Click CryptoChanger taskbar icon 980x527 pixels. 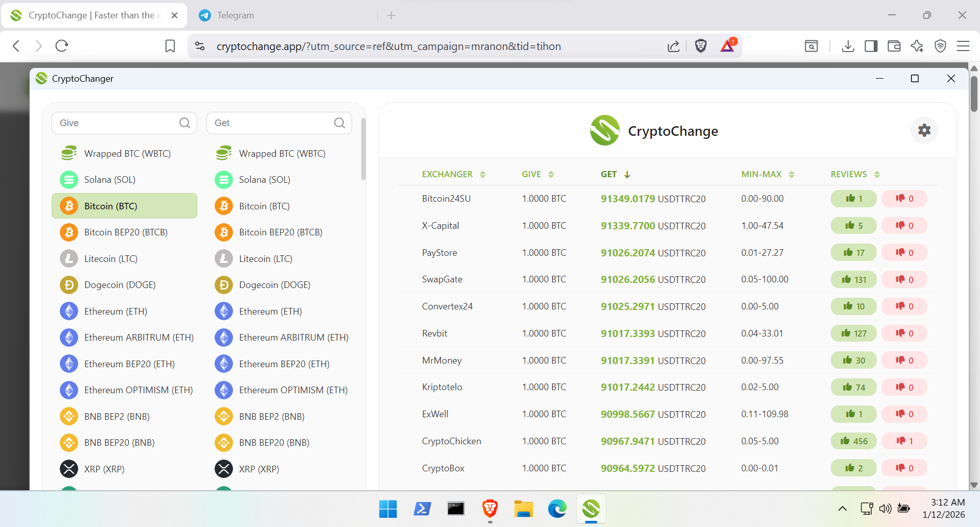(x=591, y=509)
